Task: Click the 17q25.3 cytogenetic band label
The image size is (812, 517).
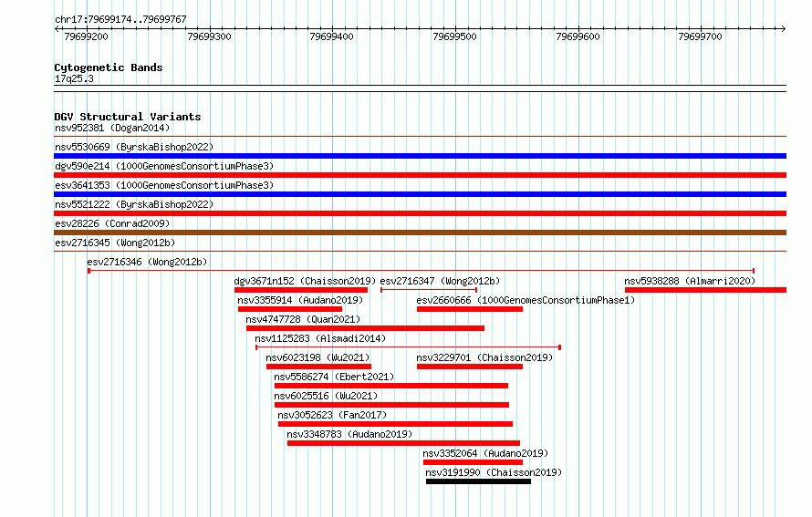Action: (74, 78)
